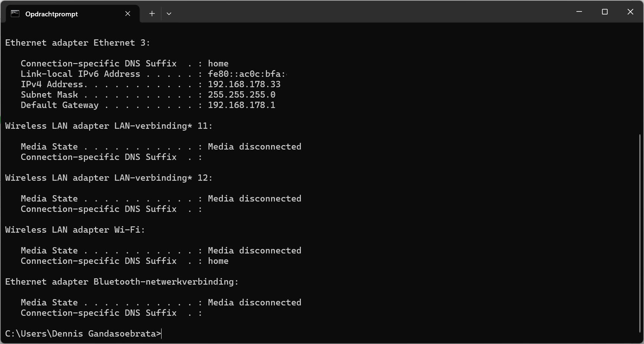Click the Ethernet adapter Ethernet 3 heading
This screenshot has width=644, height=344.
coord(78,43)
